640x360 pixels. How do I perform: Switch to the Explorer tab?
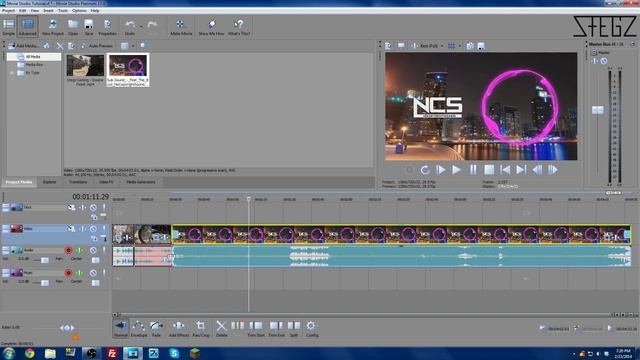coord(49,182)
